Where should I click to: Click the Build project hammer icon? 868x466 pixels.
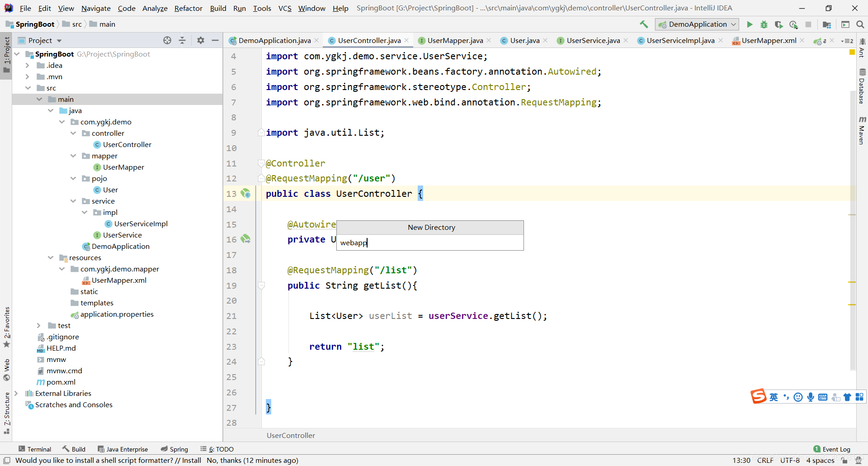click(x=644, y=24)
